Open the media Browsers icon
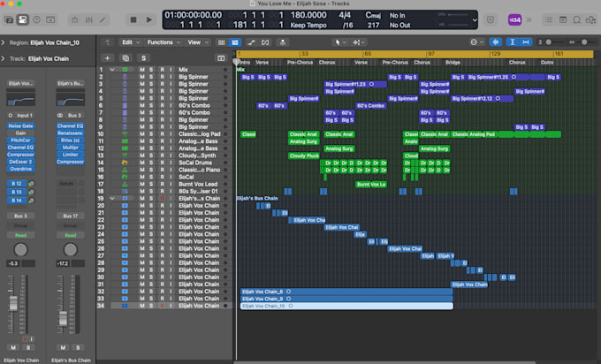Image resolution: width=601 pixels, height=364 pixels. pyautogui.click(x=590, y=19)
